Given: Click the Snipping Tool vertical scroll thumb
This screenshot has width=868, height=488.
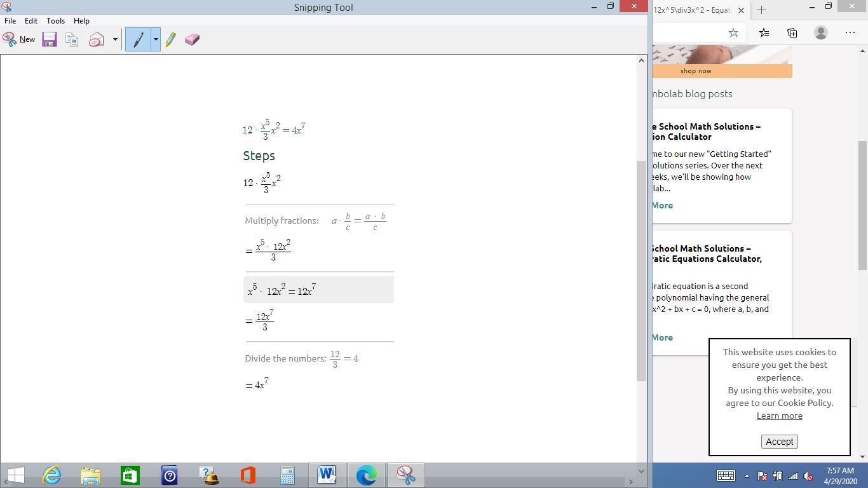Looking at the screenshot, I should coord(641,271).
